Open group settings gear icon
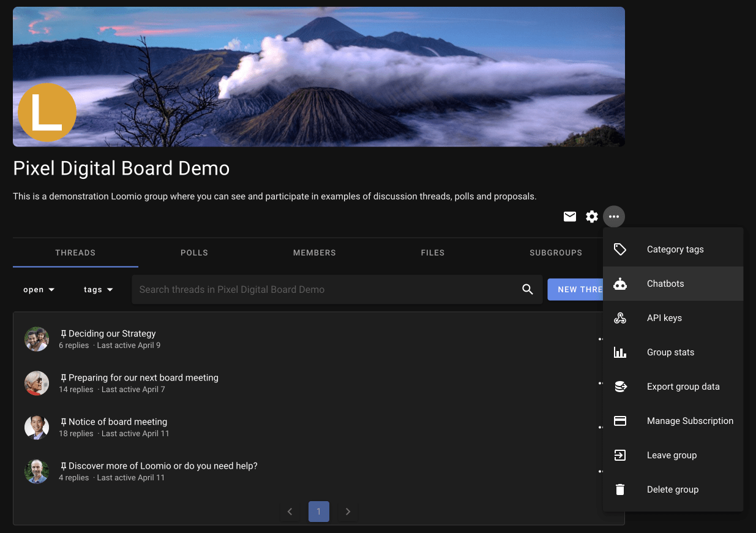756x533 pixels. coord(592,216)
